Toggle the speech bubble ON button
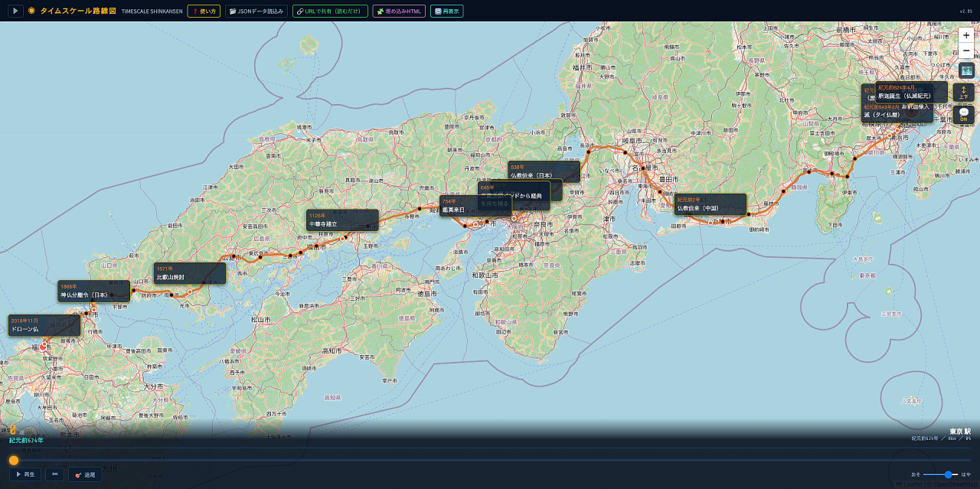The width and height of the screenshot is (980, 489). pyautogui.click(x=964, y=115)
